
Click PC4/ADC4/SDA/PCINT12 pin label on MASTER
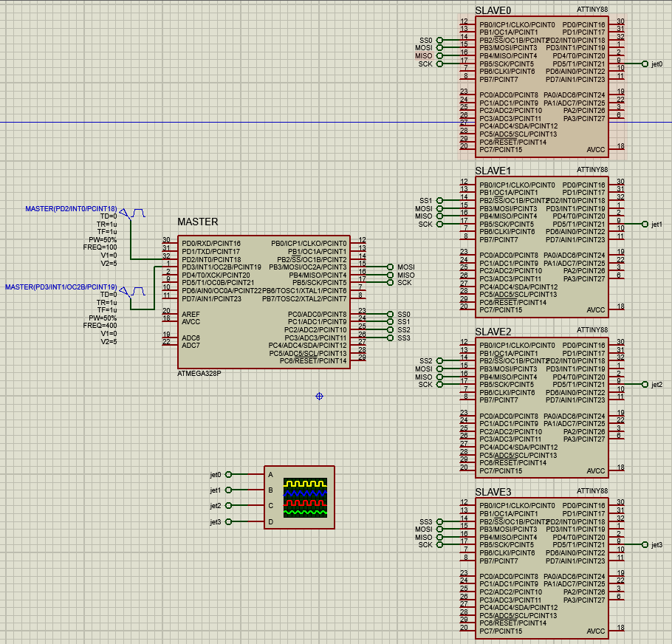pyautogui.click(x=307, y=346)
